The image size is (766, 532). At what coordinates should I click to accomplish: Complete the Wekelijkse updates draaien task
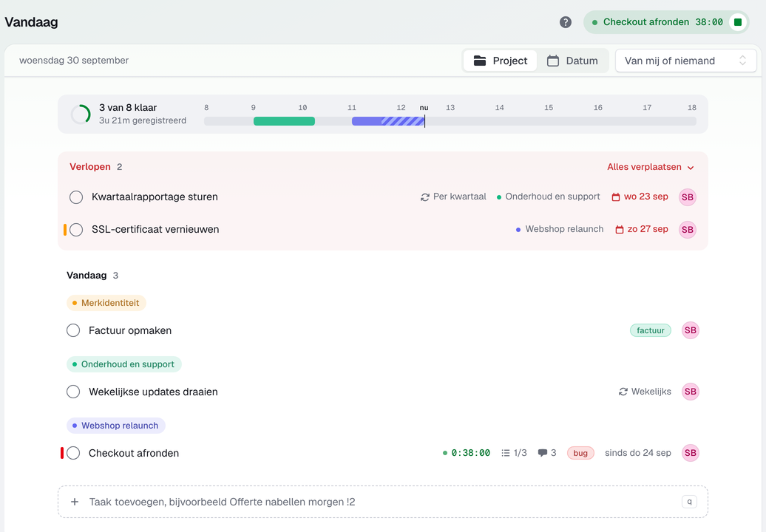point(73,392)
